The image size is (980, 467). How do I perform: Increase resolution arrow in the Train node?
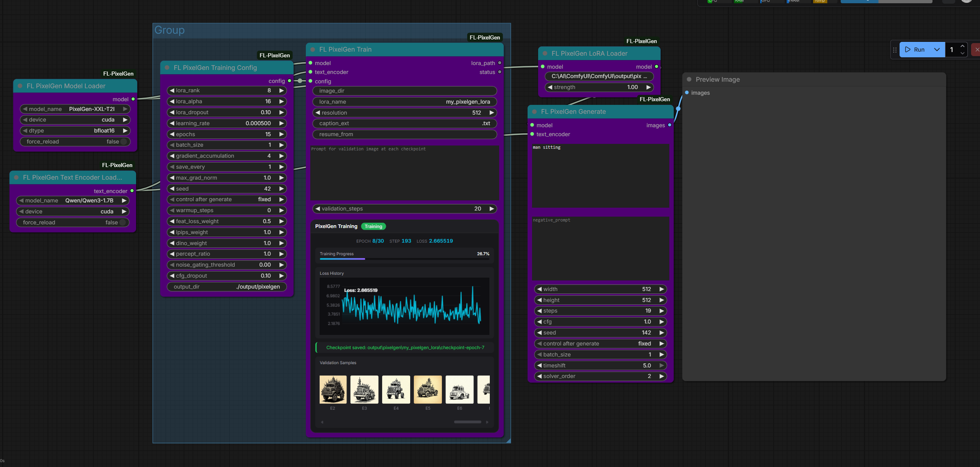(491, 113)
